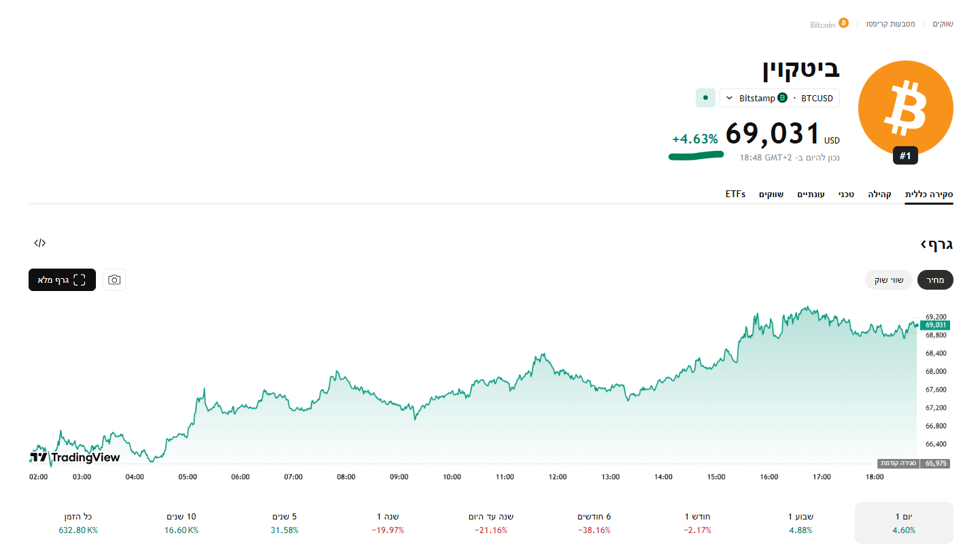980x546 pixels.
Task: Go to שווקים breadcrumb link
Action: click(x=943, y=24)
